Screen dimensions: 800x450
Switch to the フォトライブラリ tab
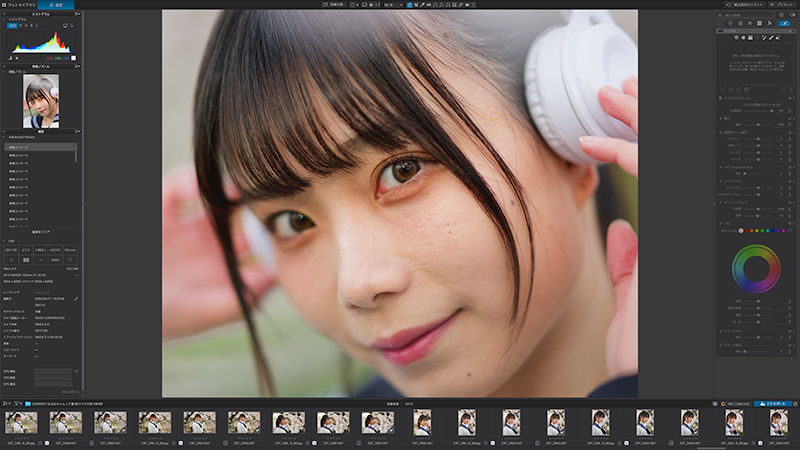[21, 5]
